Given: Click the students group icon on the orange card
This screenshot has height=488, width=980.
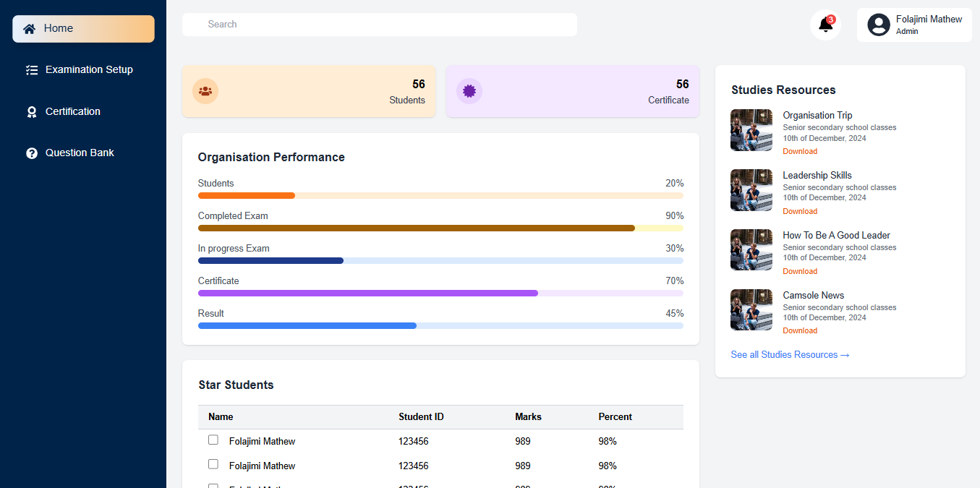Looking at the screenshot, I should pos(205,91).
